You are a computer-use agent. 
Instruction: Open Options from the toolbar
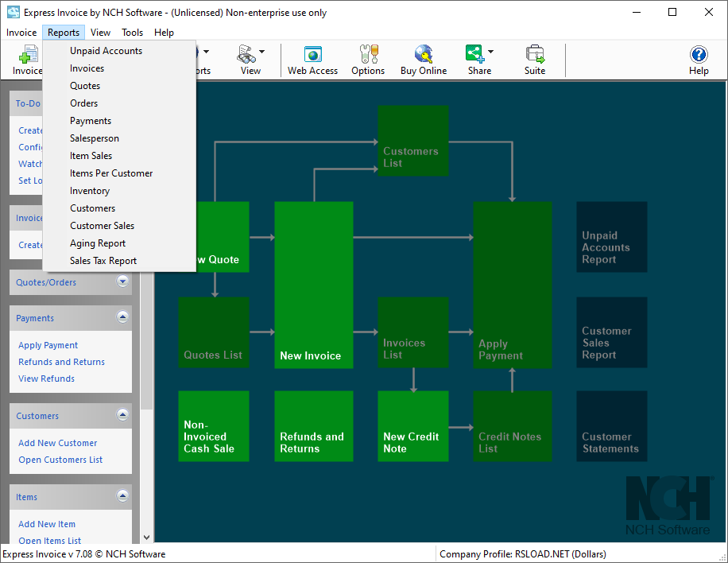point(368,60)
